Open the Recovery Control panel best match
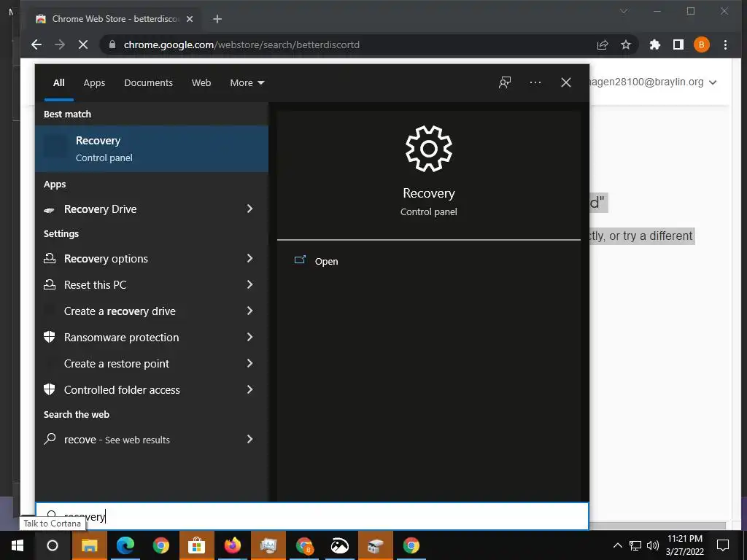This screenshot has width=747, height=560. (152, 149)
